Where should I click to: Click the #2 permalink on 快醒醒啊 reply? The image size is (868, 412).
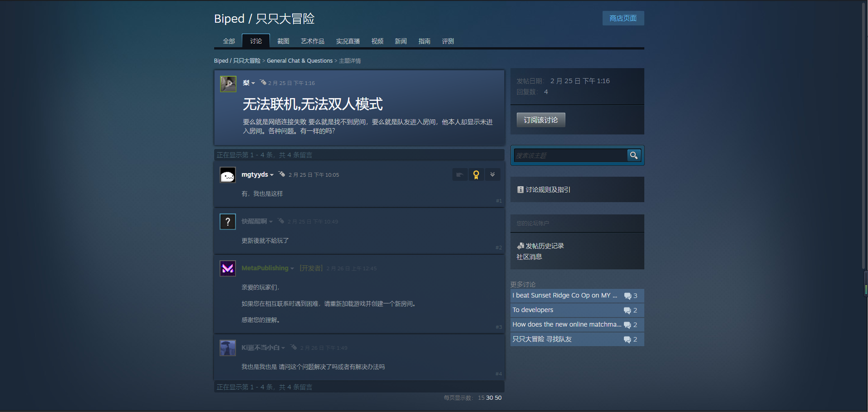(499, 248)
